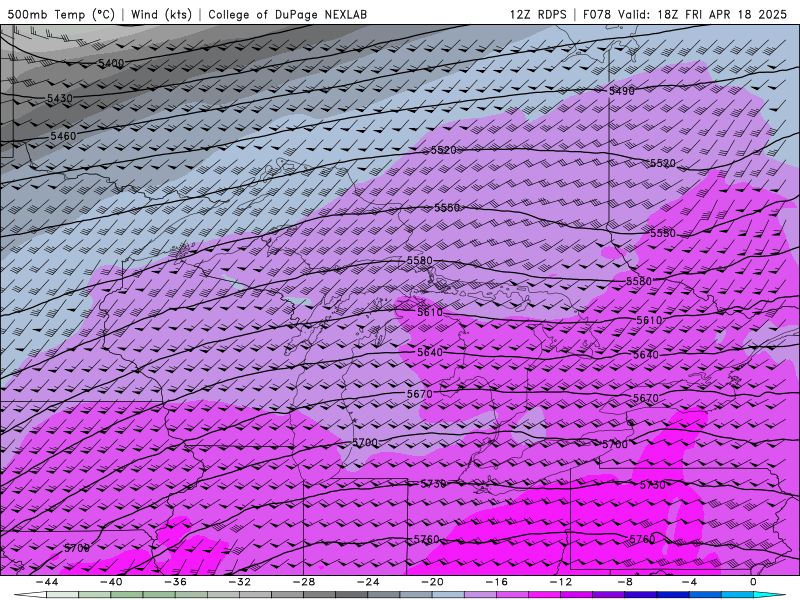
Task: Click the "F078" forecast hour text
Action: click(x=596, y=14)
